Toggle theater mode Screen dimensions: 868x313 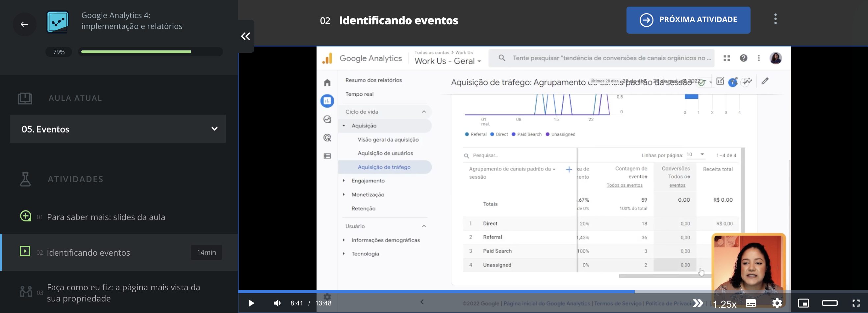coord(830,303)
